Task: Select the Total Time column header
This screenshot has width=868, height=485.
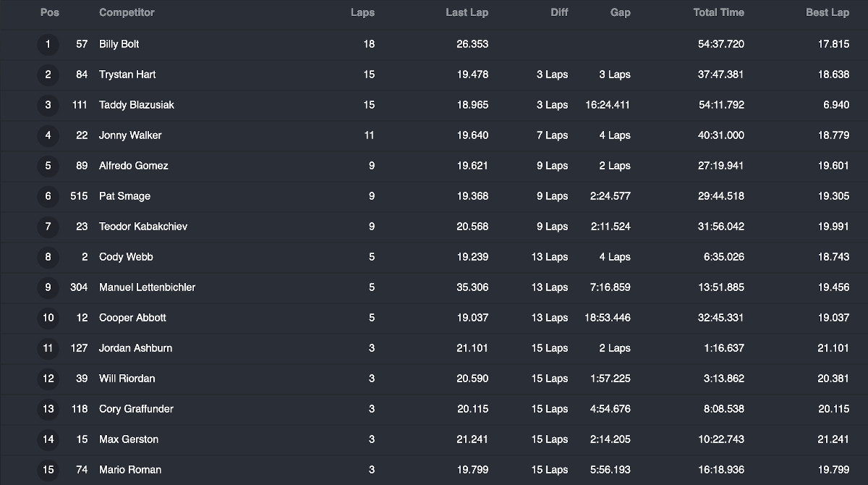Action: point(718,12)
